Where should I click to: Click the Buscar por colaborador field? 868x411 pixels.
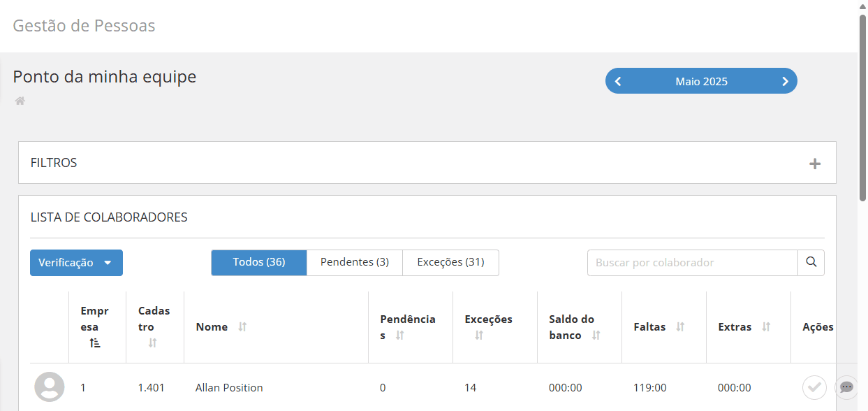692,263
